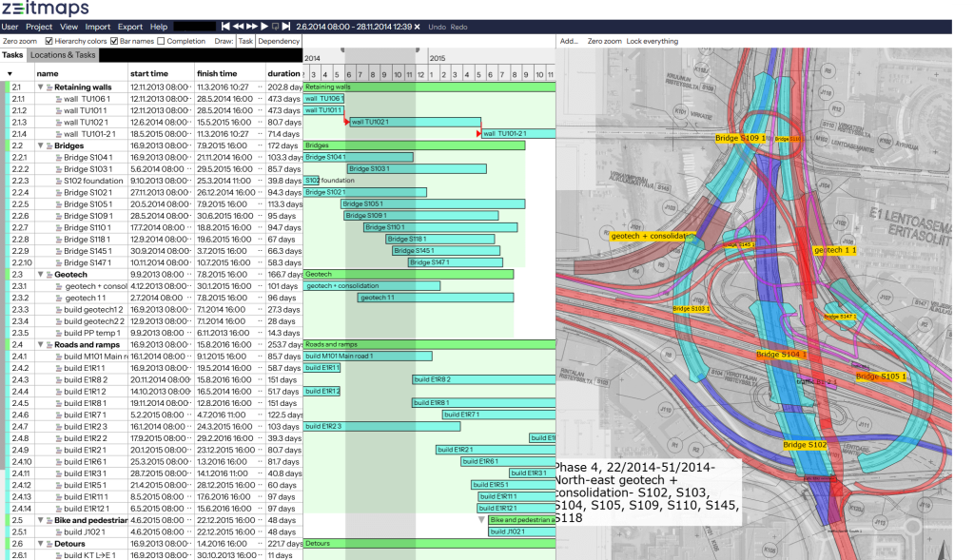Collapse the Detours group
The image size is (974, 560).
coord(40,544)
